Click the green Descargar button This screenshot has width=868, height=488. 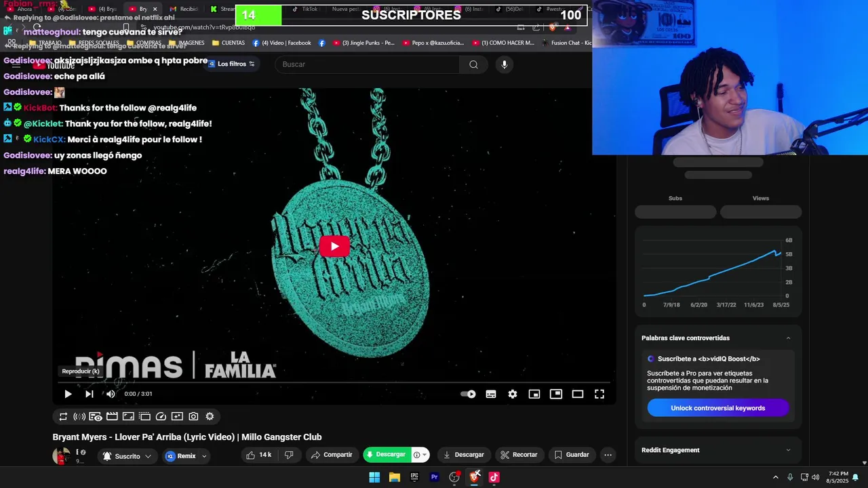[386, 455]
